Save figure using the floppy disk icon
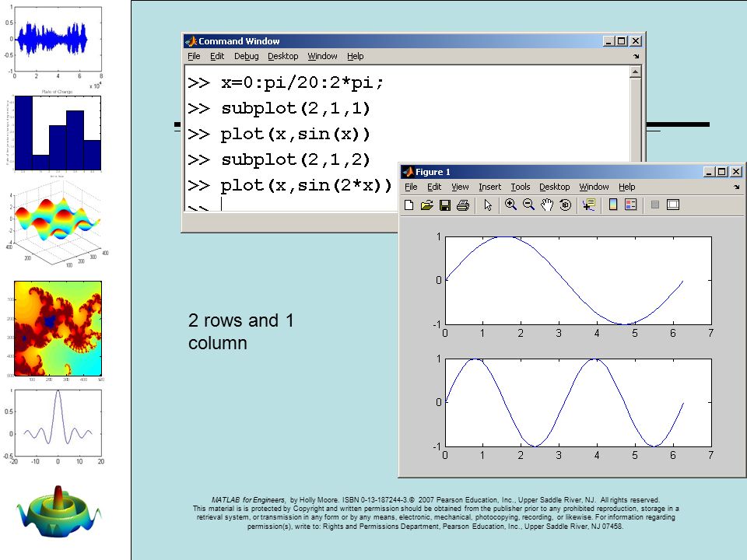747x560 pixels. tap(445, 205)
